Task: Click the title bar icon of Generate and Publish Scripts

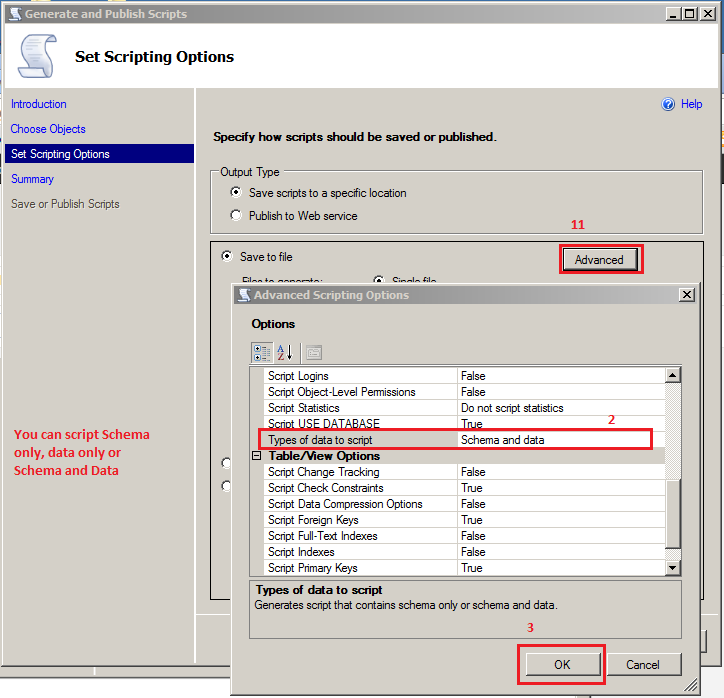Action: (15, 14)
